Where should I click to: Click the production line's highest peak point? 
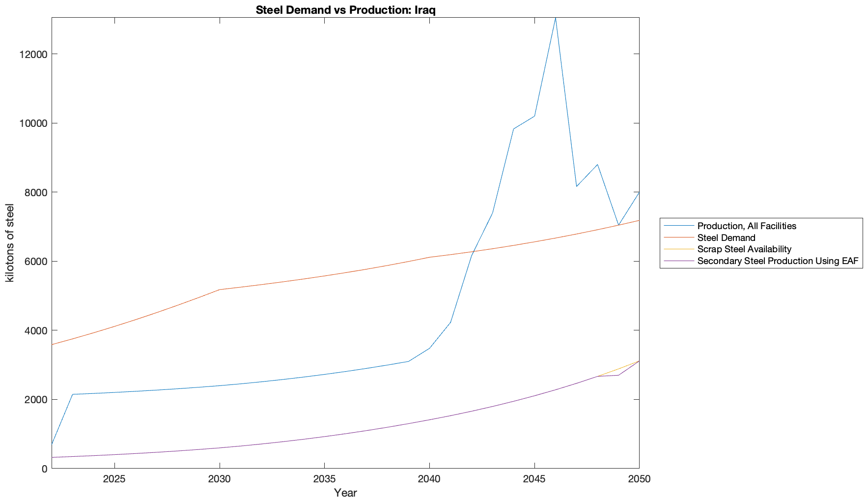[555, 18]
